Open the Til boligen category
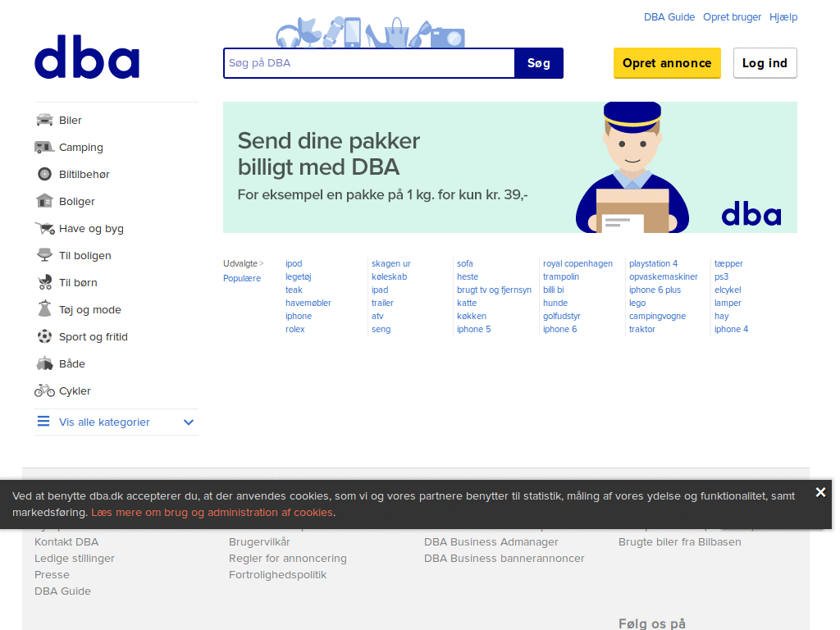This screenshot has width=840, height=630. tap(85, 256)
